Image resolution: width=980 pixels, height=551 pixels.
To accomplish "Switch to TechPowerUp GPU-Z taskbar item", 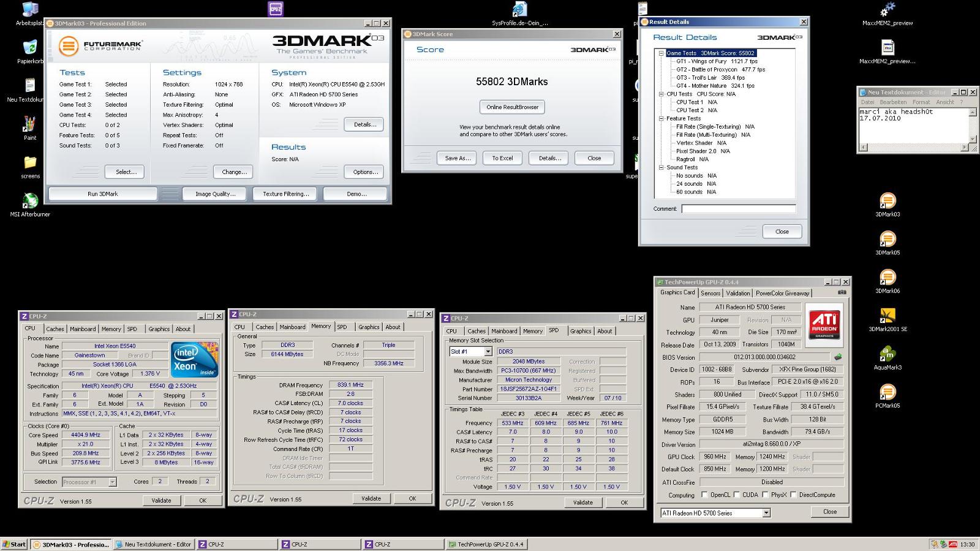I will pyautogui.click(x=487, y=544).
